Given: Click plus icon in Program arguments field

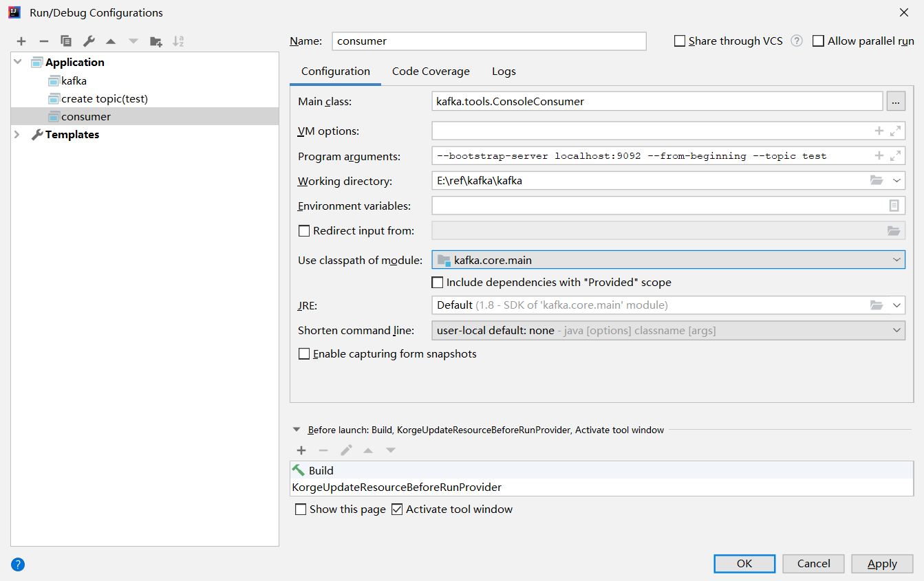Looking at the screenshot, I should [x=879, y=155].
